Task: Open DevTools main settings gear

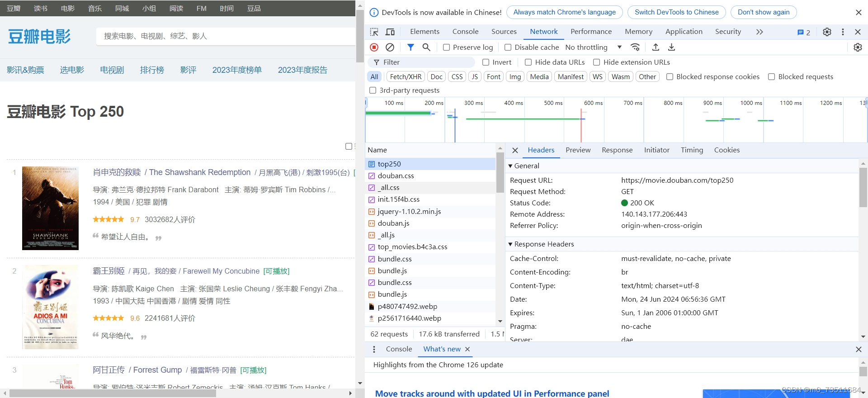Action: coord(827,32)
